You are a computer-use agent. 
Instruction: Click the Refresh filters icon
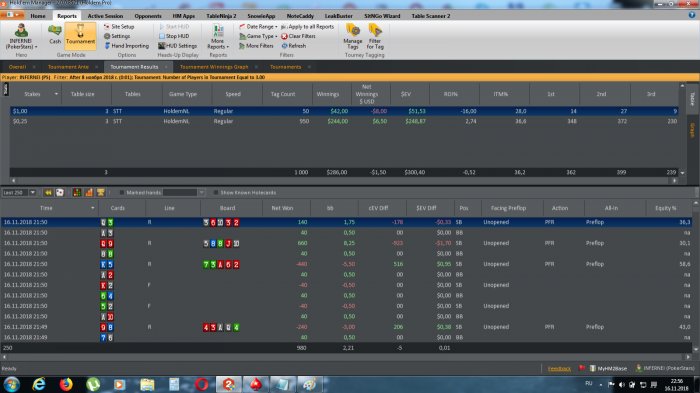[294, 46]
